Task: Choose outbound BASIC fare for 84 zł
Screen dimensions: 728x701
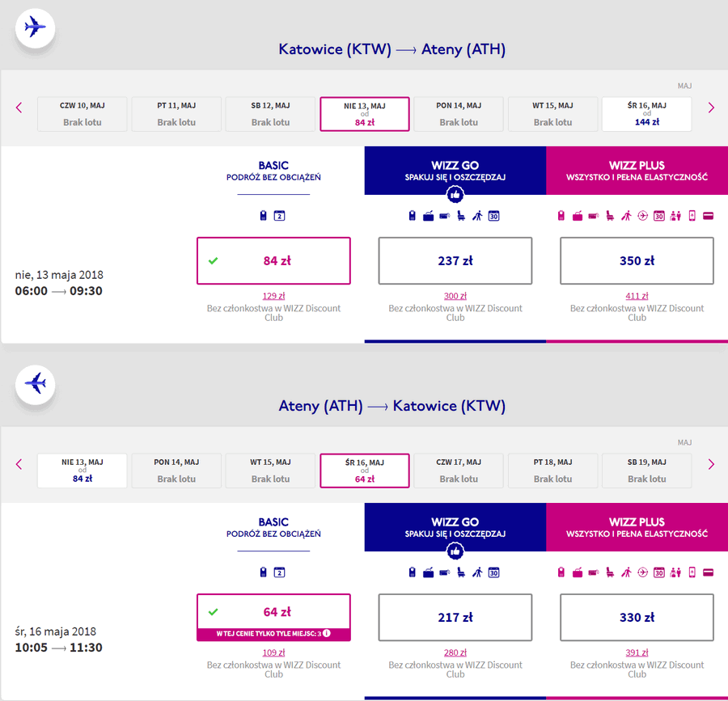Action: [273, 260]
